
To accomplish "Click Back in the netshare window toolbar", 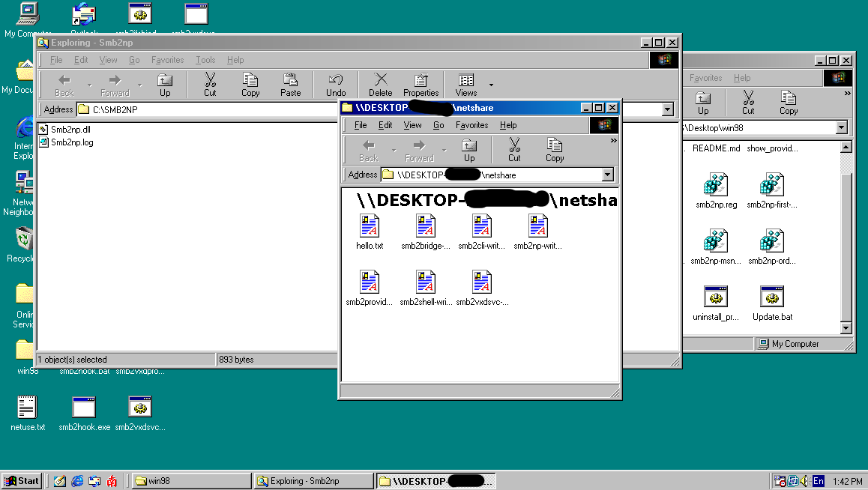I will tap(369, 151).
